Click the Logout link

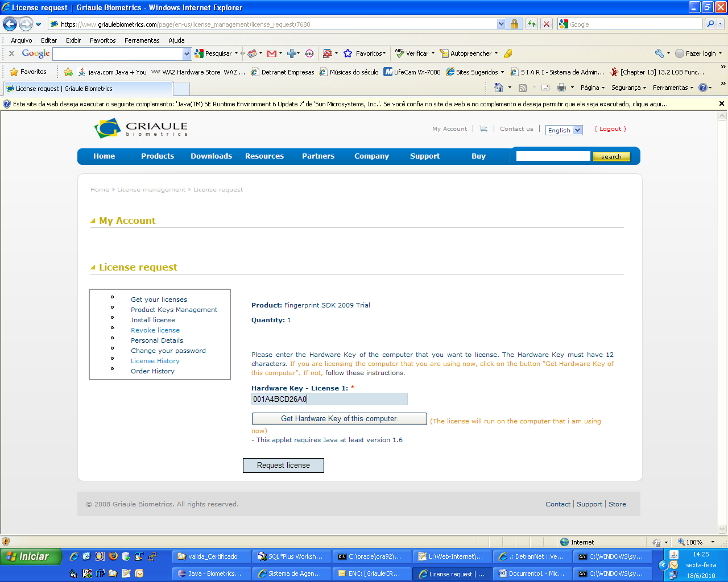[x=610, y=129]
